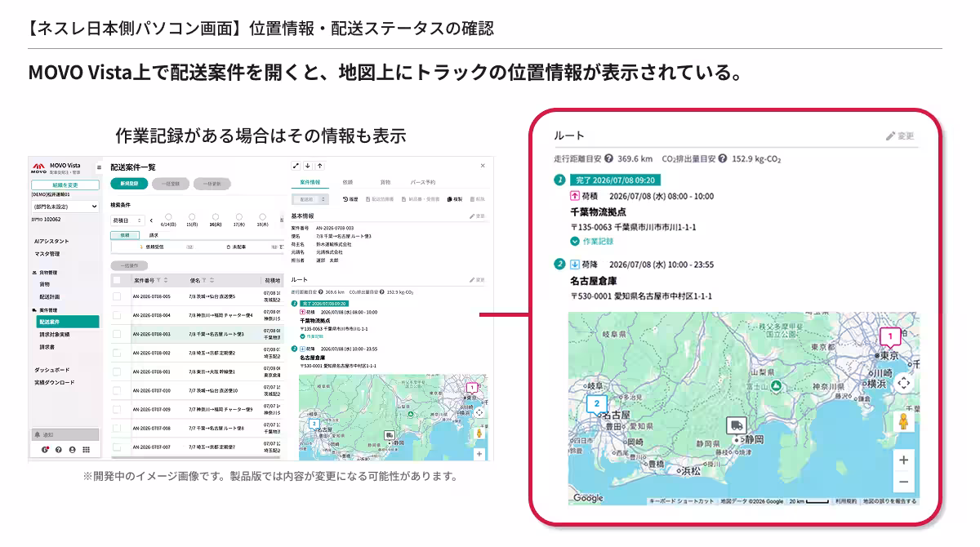Click the recenter map button on large map
Screen dimensions: 980x547
click(903, 383)
